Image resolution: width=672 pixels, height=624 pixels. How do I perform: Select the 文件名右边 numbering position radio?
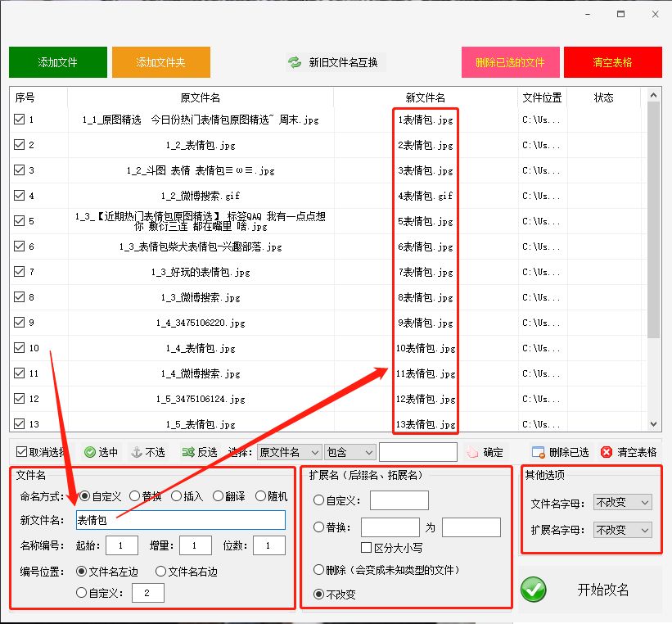[160, 571]
